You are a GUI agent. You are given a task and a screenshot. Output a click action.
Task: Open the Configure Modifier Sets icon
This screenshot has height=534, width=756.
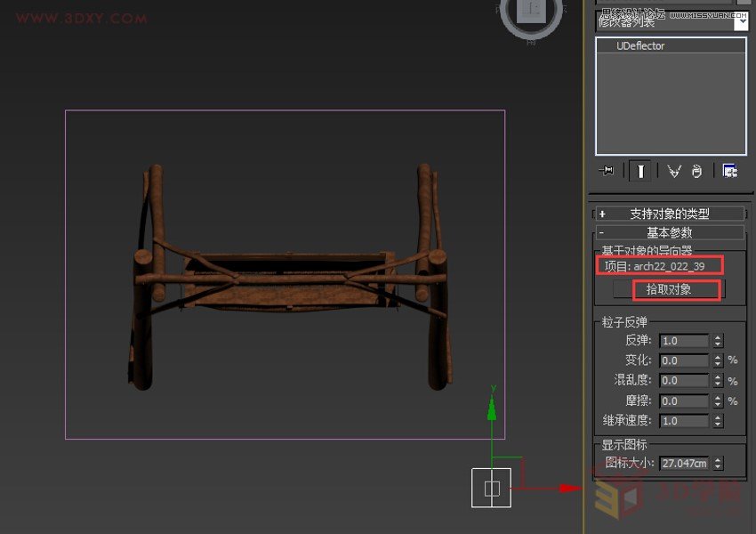click(731, 171)
